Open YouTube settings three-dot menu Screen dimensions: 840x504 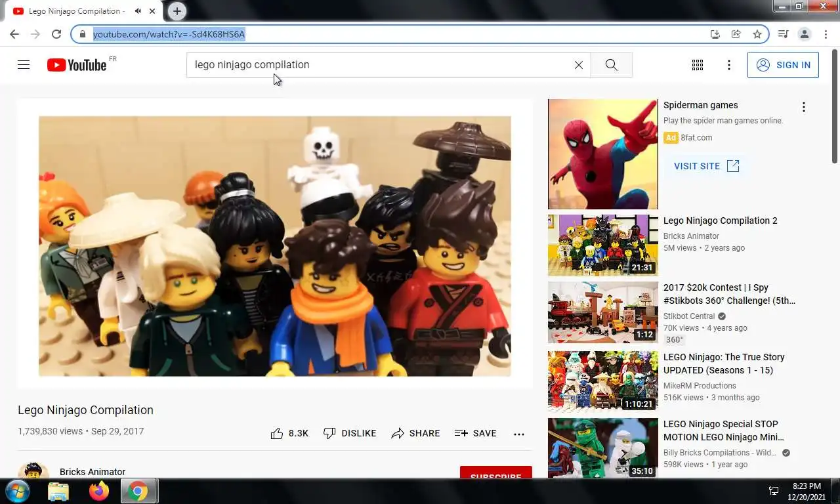point(728,65)
